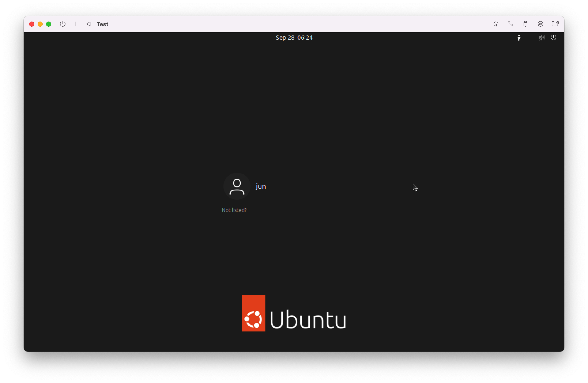Click the Sep 28 06:24 clock
588x383 pixels.
[x=294, y=38]
